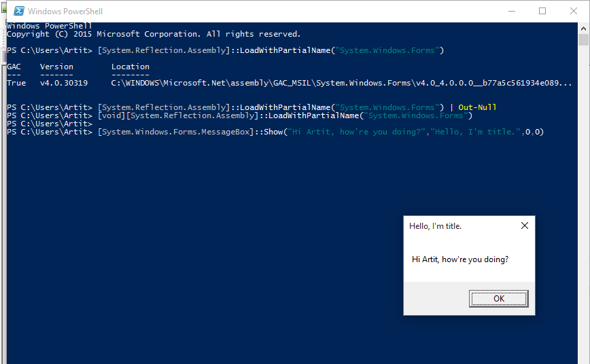Viewport: 590px width, 364px height.
Task: Click the MessageBox Show command line
Action: [275, 132]
